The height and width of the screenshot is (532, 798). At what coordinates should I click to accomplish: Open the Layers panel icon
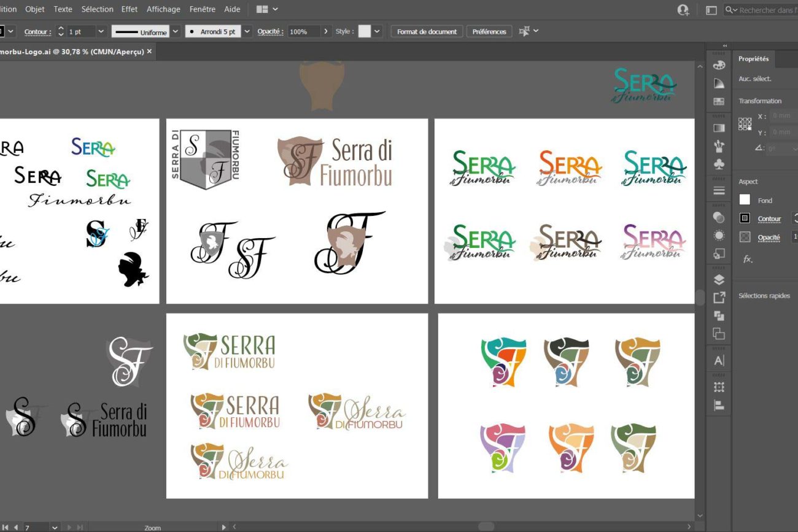tap(718, 279)
